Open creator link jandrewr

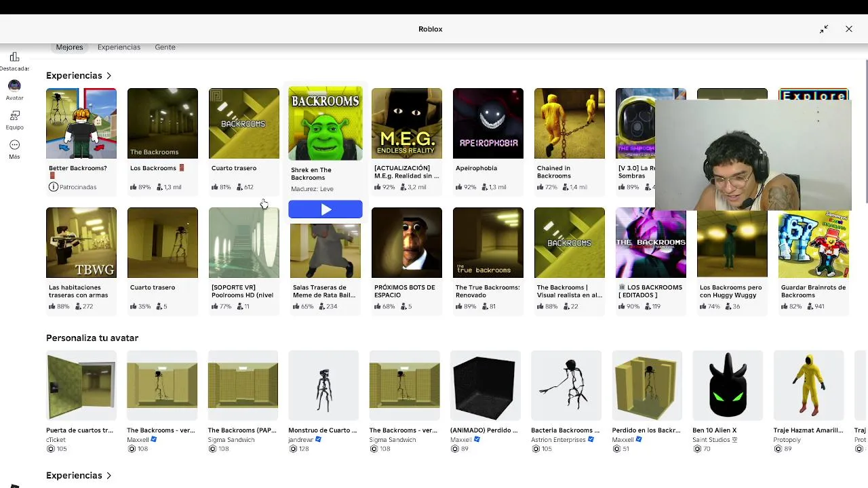pos(301,440)
